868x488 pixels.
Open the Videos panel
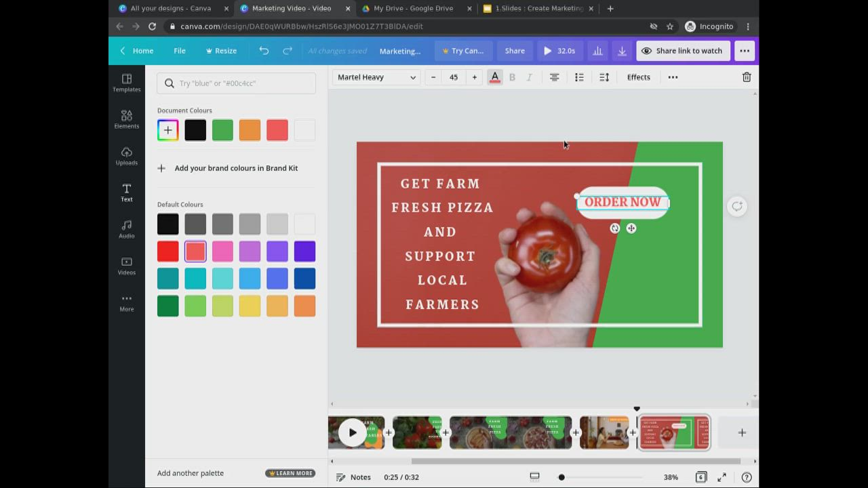point(126,266)
